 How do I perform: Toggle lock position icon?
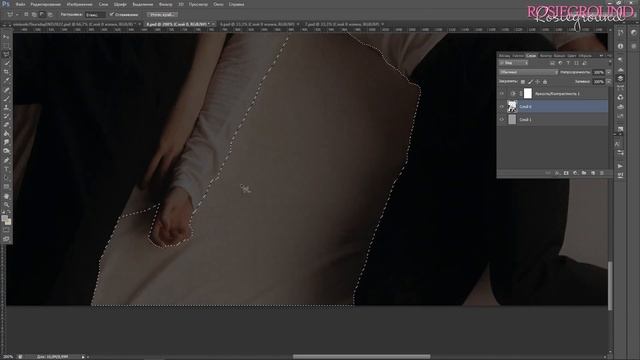[x=538, y=82]
